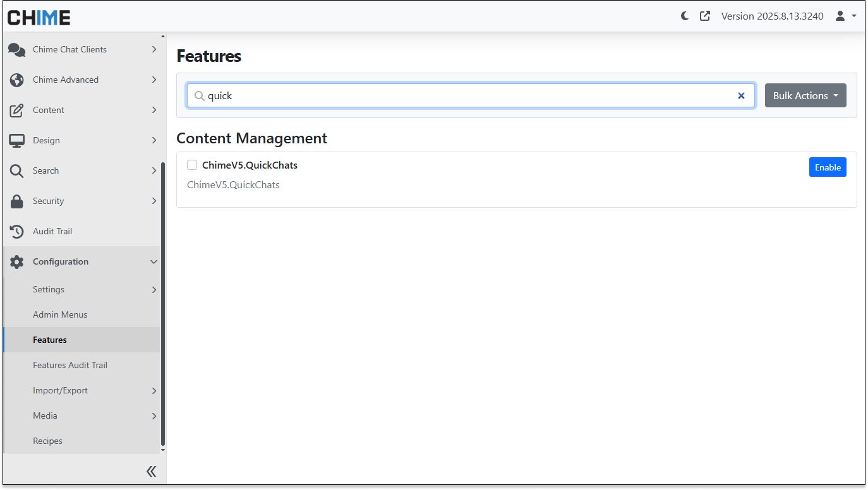
Task: Open Recipes
Action: point(82,441)
